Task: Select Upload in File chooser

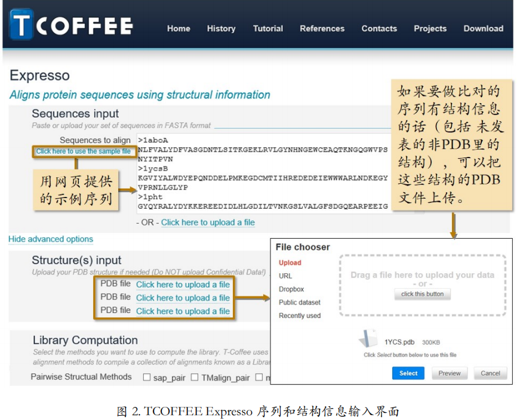Action: coord(290,262)
